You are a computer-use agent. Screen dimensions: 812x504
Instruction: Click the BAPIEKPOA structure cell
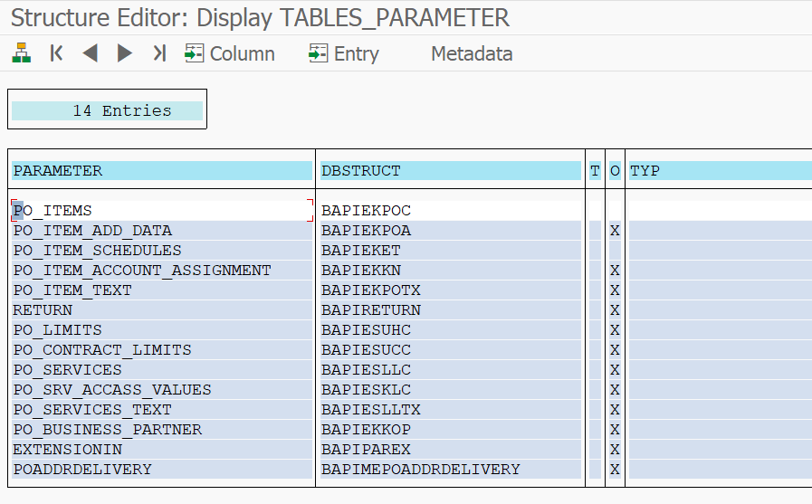pyautogui.click(x=451, y=230)
